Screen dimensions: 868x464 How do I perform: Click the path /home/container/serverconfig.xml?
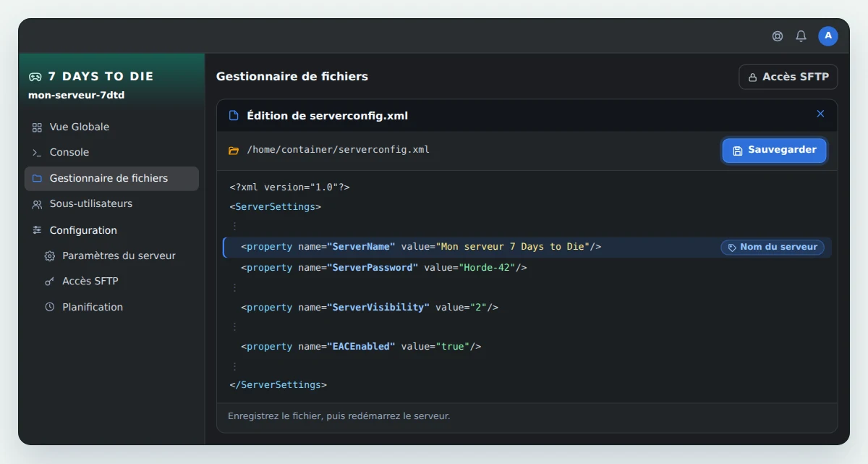pyautogui.click(x=339, y=150)
